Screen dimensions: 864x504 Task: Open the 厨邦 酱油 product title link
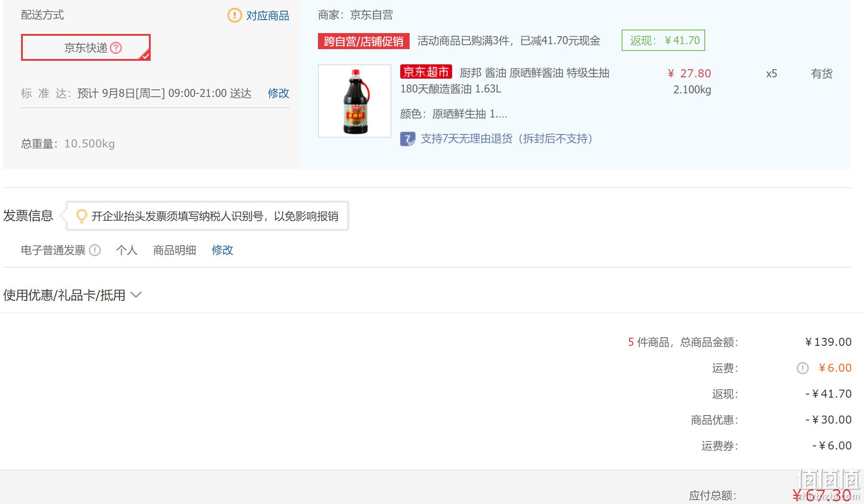[x=504, y=81]
